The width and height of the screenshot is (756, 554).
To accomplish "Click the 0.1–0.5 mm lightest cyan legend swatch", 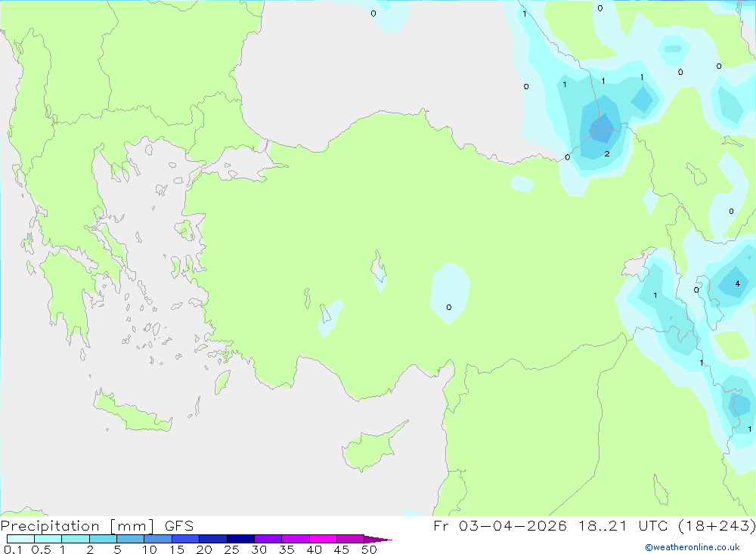I will tap(20, 539).
